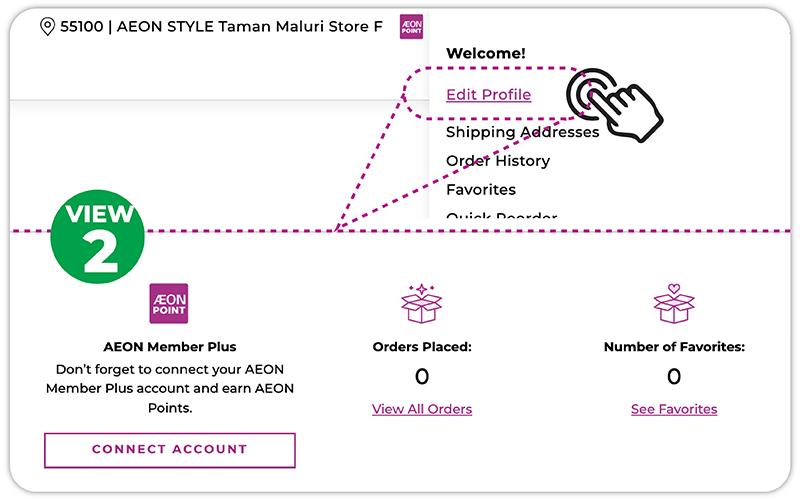Click the AEON Point icon in header
800x500 pixels.
coord(410,27)
